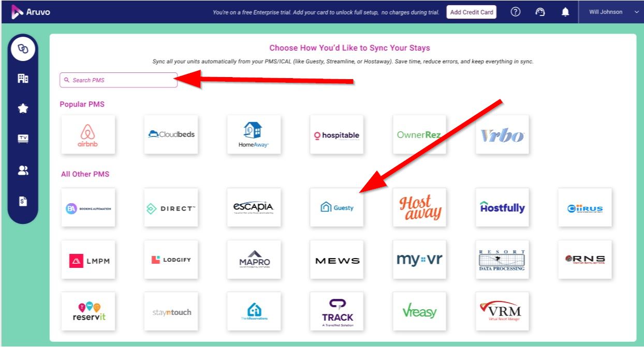The height and width of the screenshot is (347, 644).
Task: Select the Airbnb PMS card
Action: click(x=88, y=134)
